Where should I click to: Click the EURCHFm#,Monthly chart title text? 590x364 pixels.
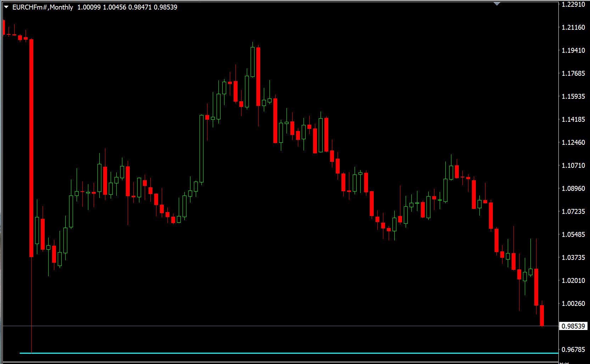pyautogui.click(x=43, y=7)
